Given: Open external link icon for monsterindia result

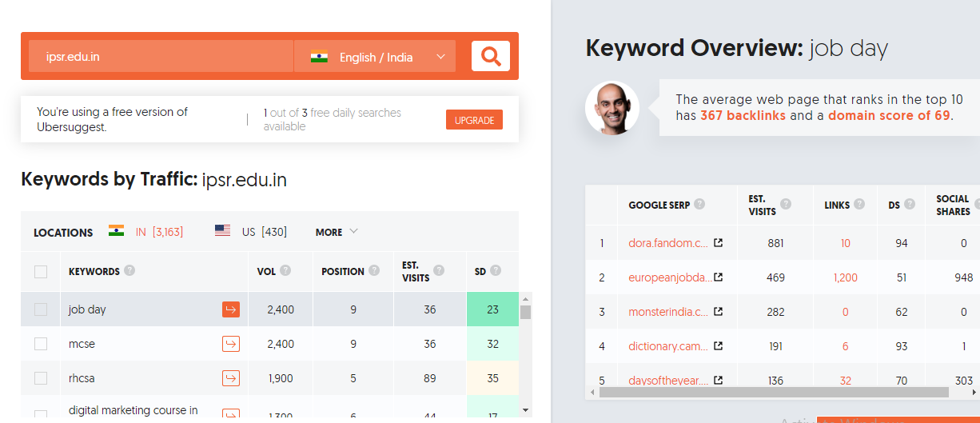Looking at the screenshot, I should [718, 312].
